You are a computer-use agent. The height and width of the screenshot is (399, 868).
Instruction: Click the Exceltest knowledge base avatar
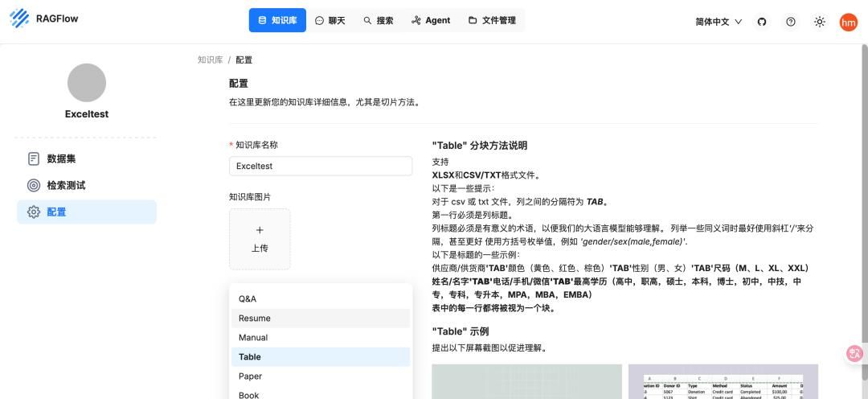pos(87,83)
